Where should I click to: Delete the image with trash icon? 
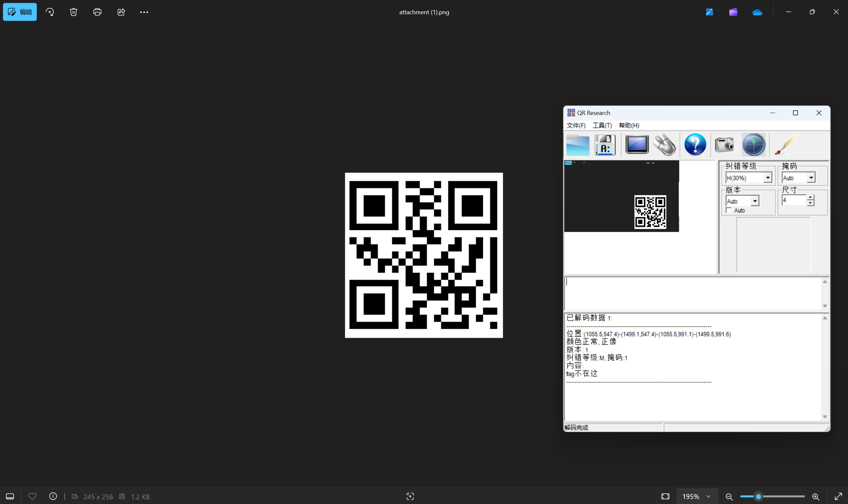point(73,12)
